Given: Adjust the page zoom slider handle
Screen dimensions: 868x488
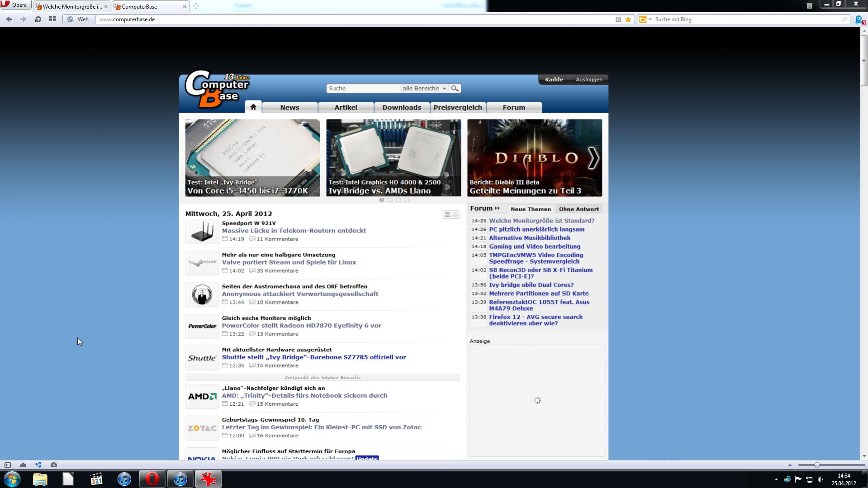Looking at the screenshot, I should (x=817, y=465).
